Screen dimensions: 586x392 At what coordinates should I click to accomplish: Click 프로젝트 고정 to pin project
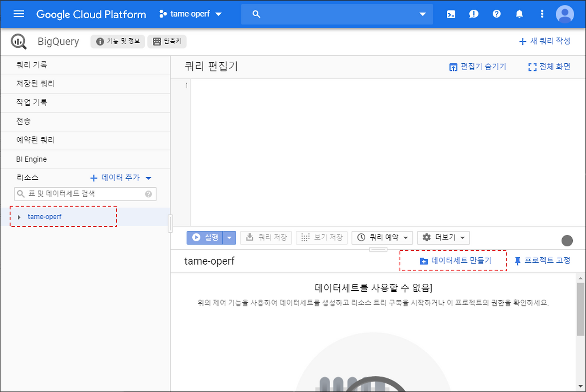pyautogui.click(x=542, y=261)
